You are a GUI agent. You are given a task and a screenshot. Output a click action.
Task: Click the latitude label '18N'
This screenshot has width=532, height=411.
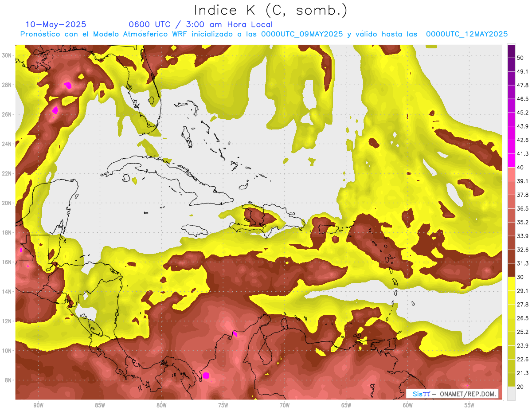point(7,232)
